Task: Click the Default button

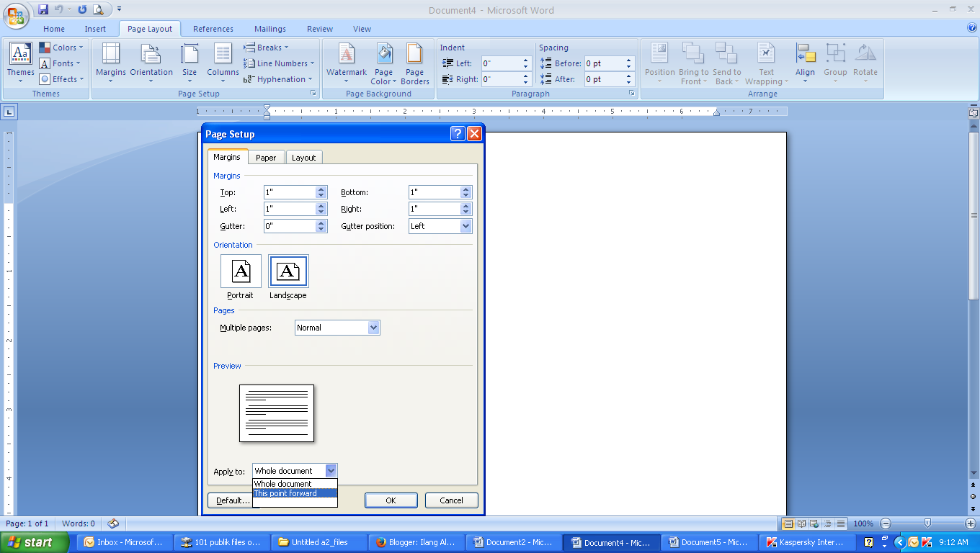Action: point(231,500)
